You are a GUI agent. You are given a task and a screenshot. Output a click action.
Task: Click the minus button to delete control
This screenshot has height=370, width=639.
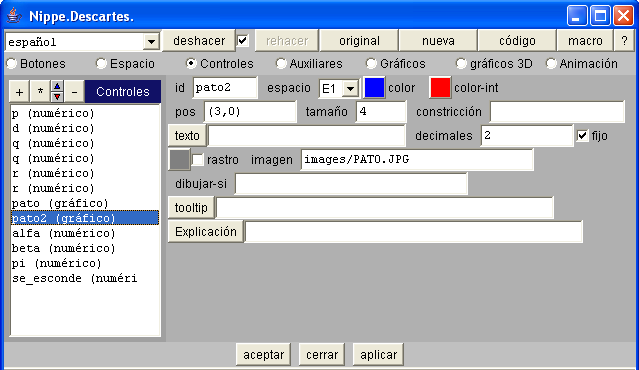coord(74,92)
